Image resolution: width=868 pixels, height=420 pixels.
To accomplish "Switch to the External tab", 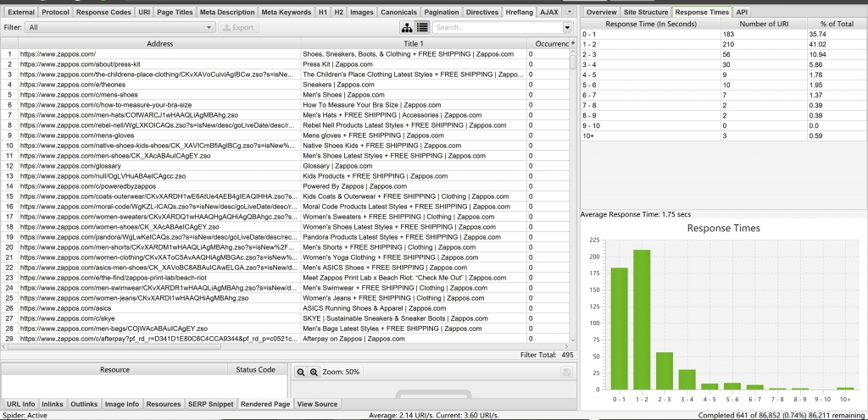I will click(x=21, y=12).
